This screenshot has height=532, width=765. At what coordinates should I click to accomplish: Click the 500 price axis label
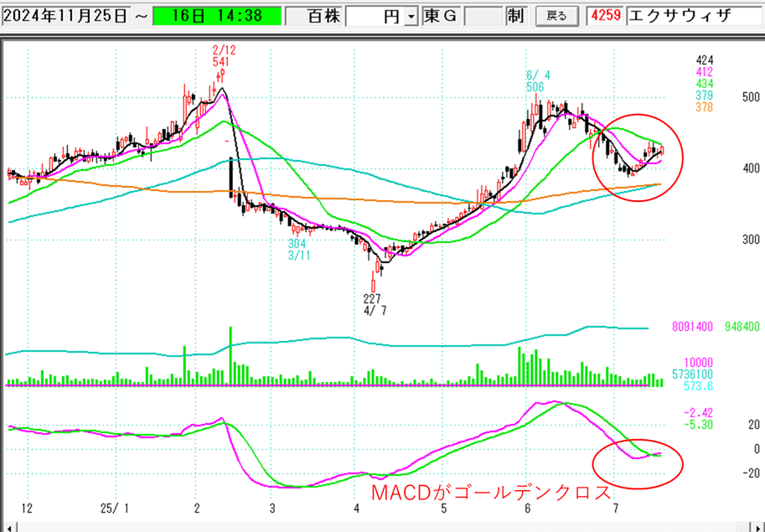(x=751, y=97)
